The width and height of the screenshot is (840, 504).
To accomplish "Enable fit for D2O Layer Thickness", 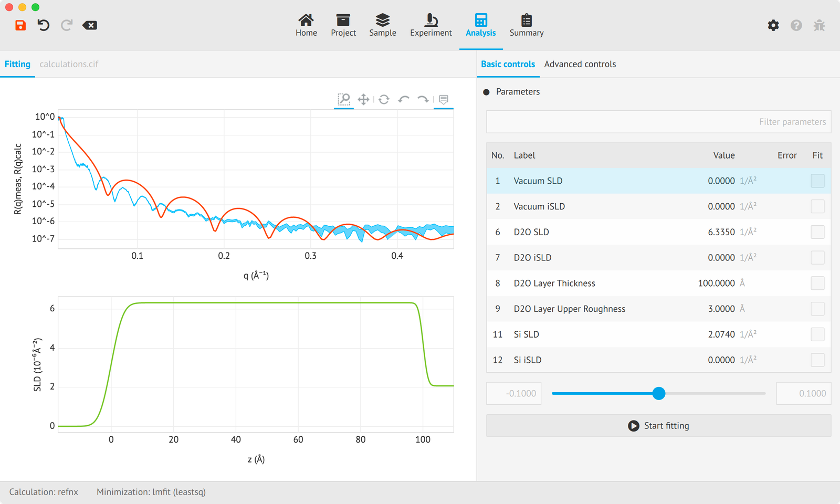I will [817, 283].
